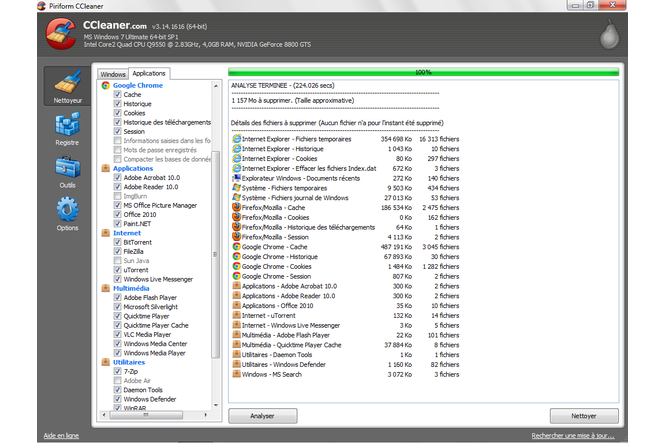Uncheck the VLC Media Player checkbox

(118, 335)
